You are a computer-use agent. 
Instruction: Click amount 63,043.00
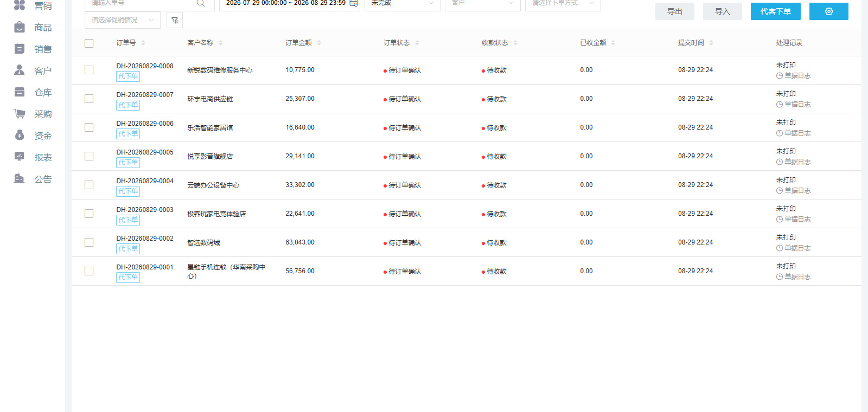click(300, 242)
